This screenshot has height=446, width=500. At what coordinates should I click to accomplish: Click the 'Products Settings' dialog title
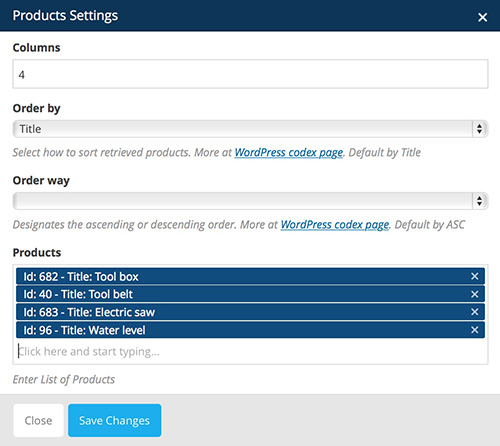point(65,16)
